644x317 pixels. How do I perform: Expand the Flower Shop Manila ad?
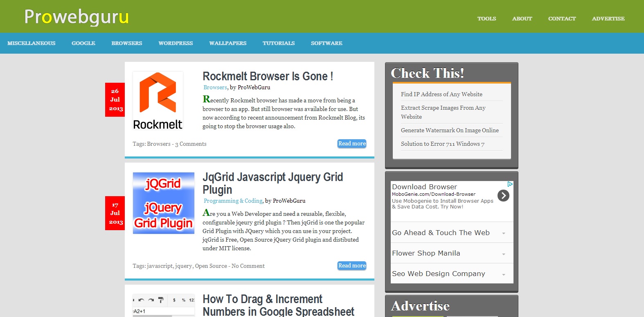[504, 254]
